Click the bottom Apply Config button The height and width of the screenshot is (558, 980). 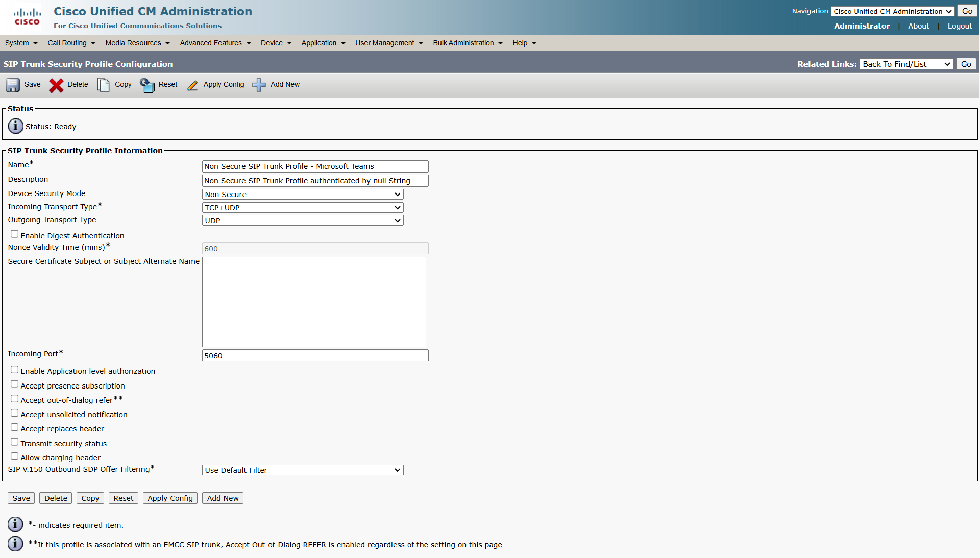click(170, 498)
